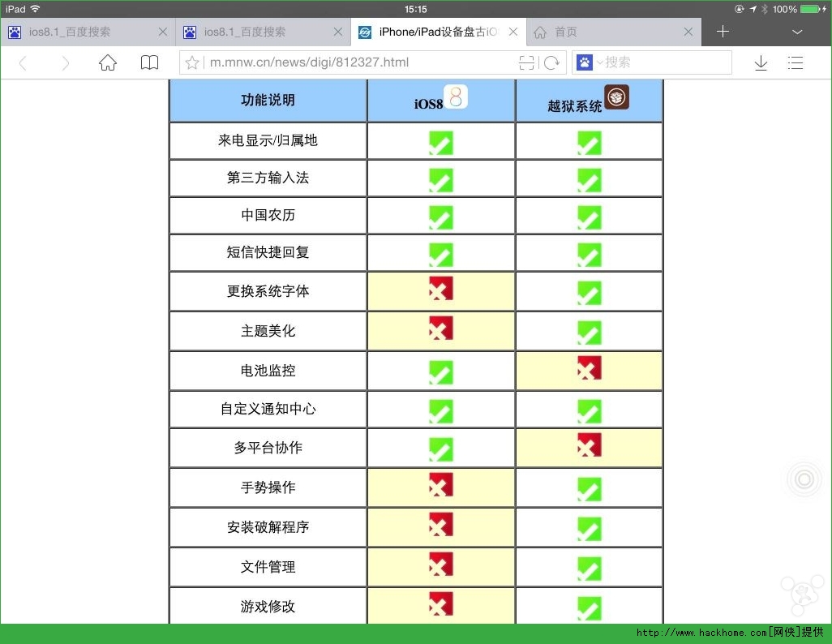Select the 多平台协作 row label

pos(268,448)
